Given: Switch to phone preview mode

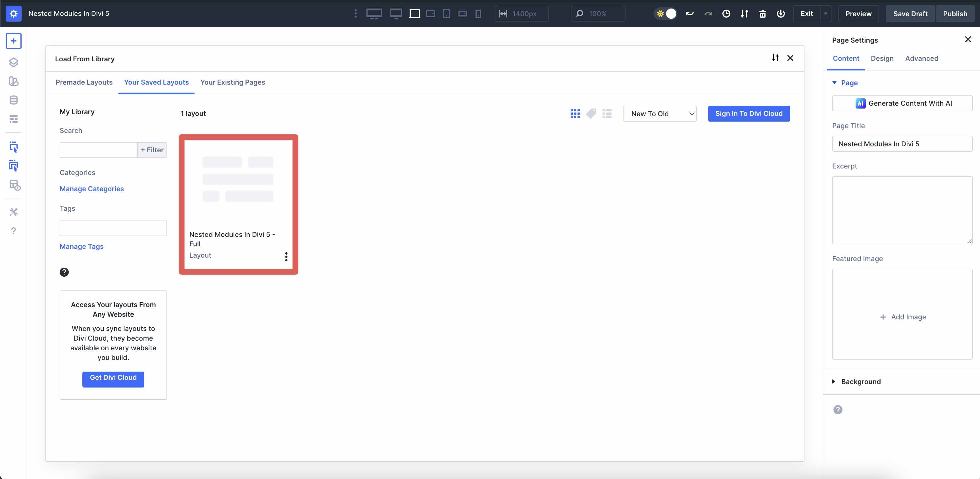Looking at the screenshot, I should pos(478,13).
